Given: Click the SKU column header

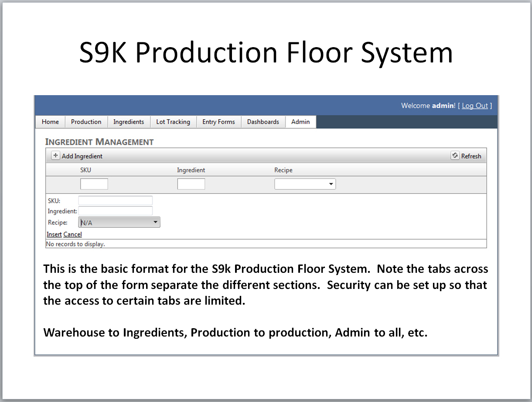Looking at the screenshot, I should [85, 170].
